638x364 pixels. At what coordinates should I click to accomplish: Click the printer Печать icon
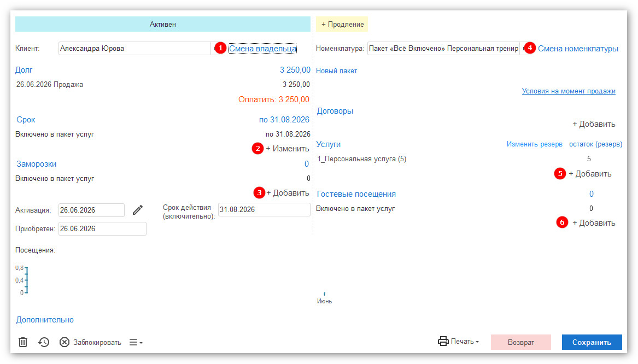point(443,341)
